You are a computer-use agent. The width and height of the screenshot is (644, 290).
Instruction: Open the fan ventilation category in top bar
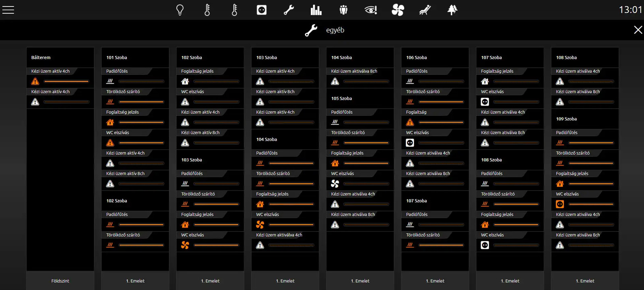pyautogui.click(x=398, y=10)
